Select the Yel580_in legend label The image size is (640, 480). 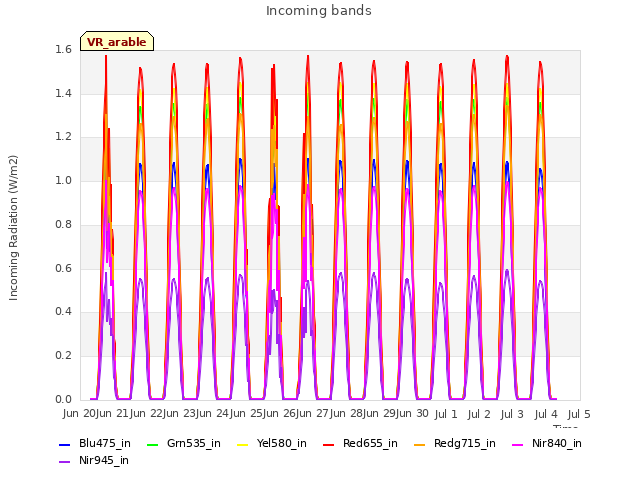[x=282, y=444]
